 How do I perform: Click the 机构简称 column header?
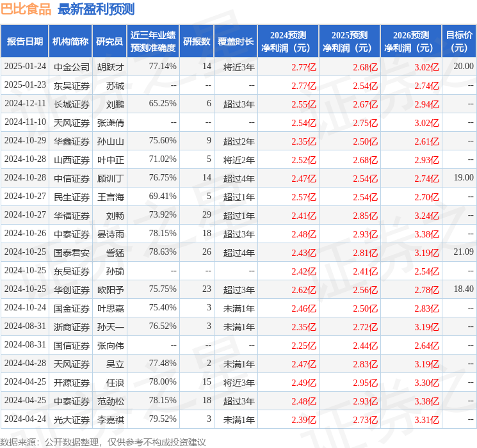click(70, 42)
